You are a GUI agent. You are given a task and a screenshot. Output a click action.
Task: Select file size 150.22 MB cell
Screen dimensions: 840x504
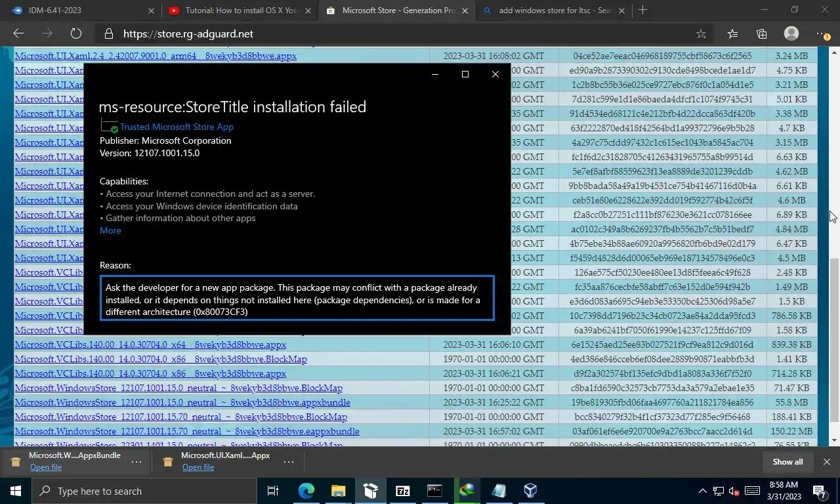coord(791,431)
